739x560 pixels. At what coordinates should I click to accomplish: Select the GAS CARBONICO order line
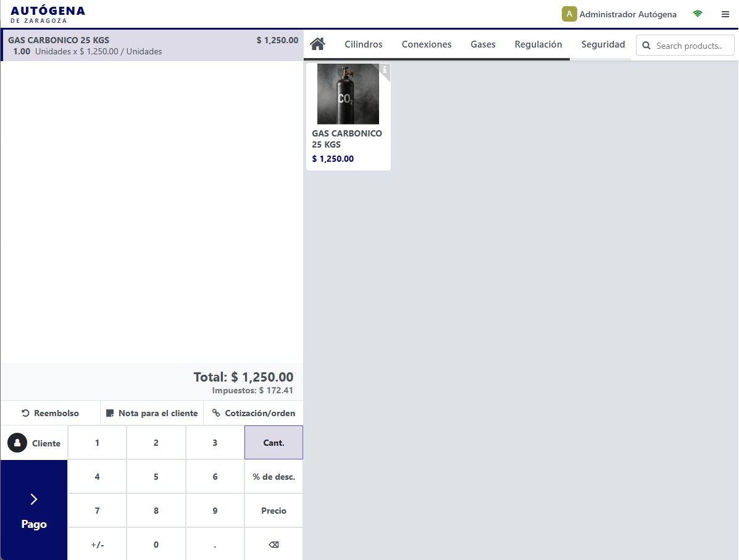pos(152,46)
